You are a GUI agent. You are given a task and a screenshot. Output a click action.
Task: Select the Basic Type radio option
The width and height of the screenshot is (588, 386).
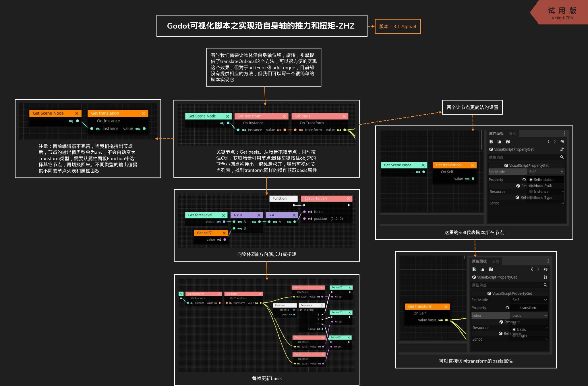coord(531,198)
